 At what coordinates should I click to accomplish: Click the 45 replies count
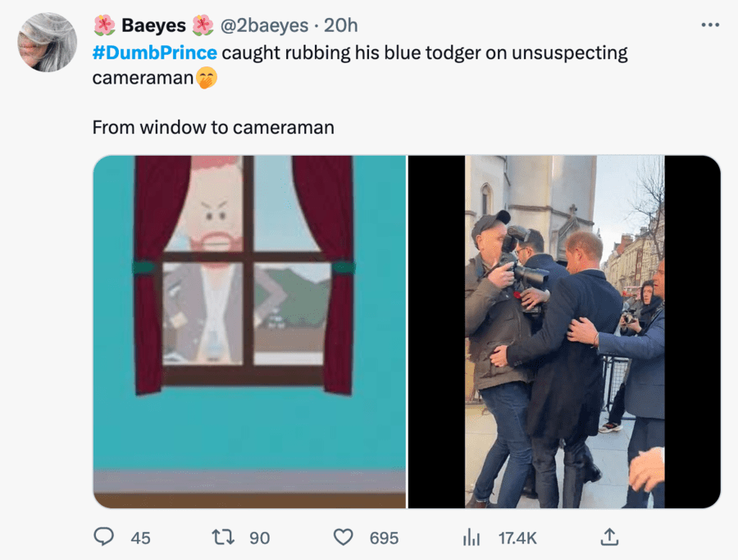(x=140, y=538)
